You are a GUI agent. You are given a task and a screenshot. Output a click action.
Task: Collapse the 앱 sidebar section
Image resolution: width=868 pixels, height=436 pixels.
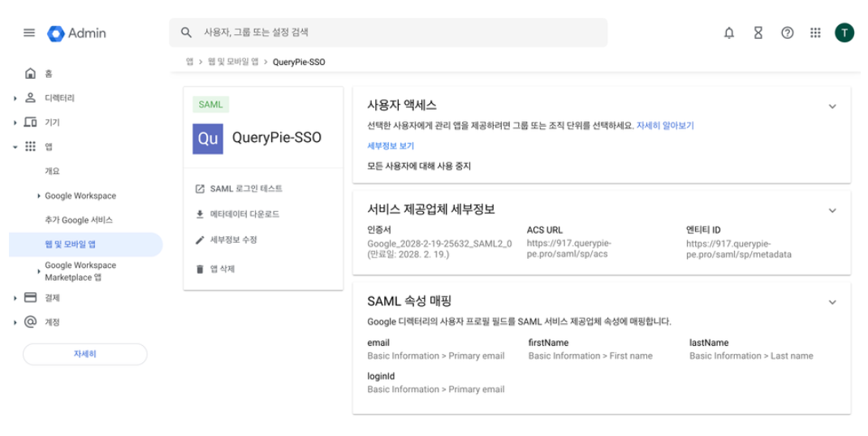tap(15, 147)
